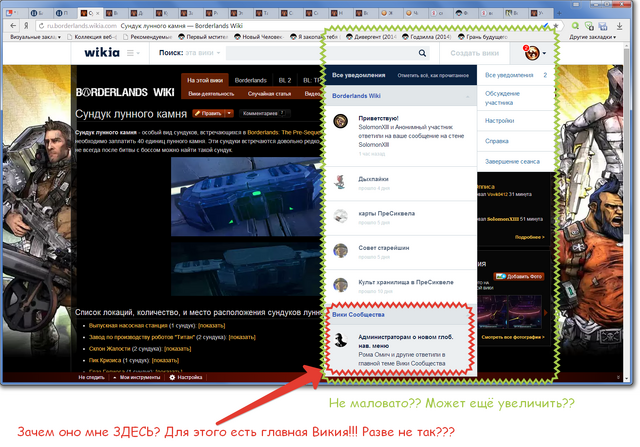Viewport: 640px width, 447px height.
Task: Click avatar beside 'Дыхлайки' notification
Action: click(340, 182)
